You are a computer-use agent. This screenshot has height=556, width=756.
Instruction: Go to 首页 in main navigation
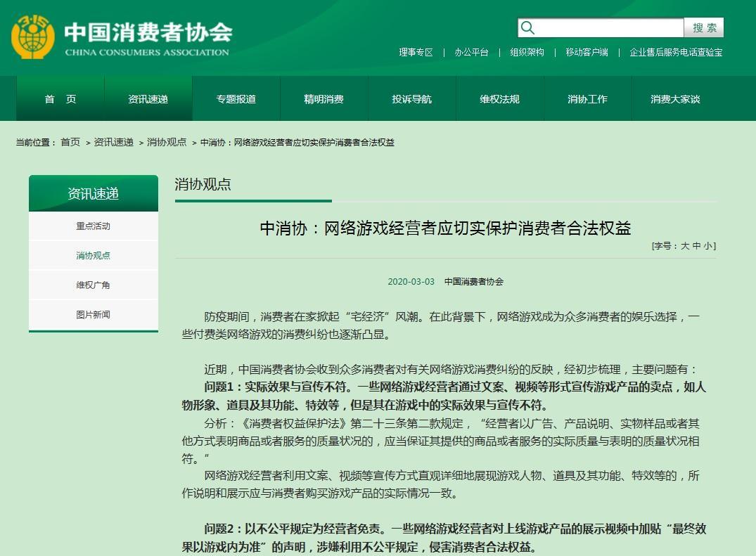point(60,99)
